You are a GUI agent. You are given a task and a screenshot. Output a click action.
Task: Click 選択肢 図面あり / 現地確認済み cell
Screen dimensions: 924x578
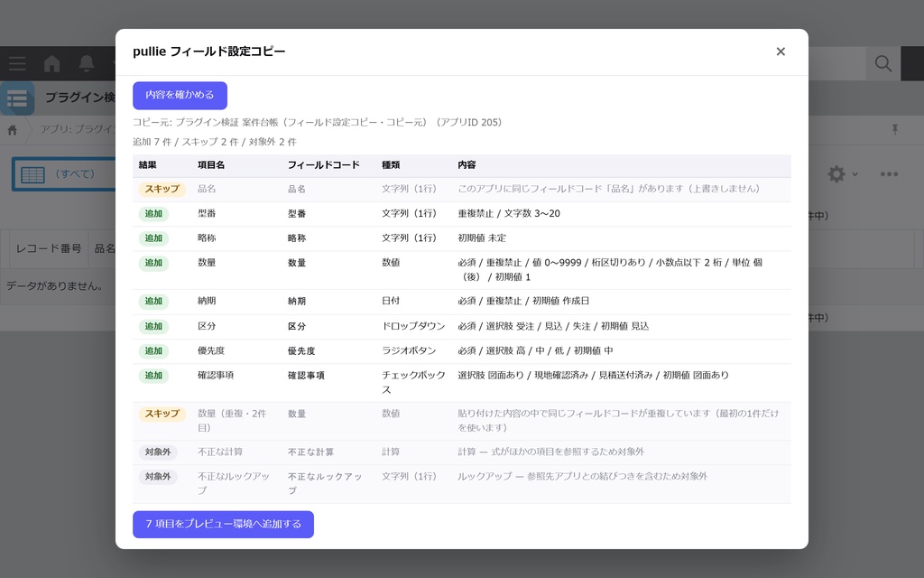[x=593, y=376]
